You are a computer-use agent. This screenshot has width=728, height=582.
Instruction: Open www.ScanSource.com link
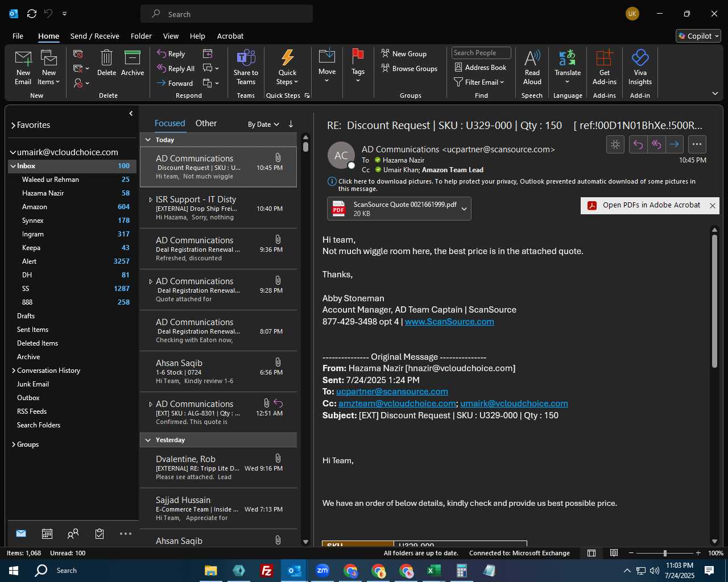click(449, 322)
